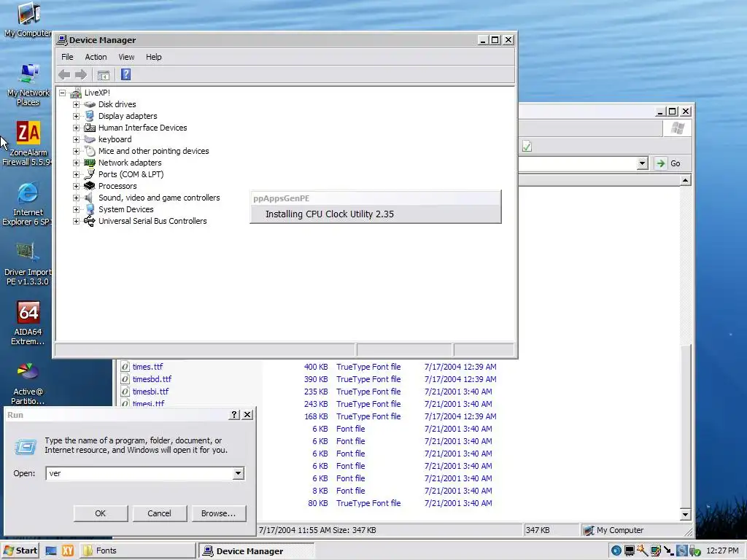Screen dimensions: 747x560
Task: Click the Fonts window scroll down arrow
Action: pyautogui.click(x=685, y=514)
